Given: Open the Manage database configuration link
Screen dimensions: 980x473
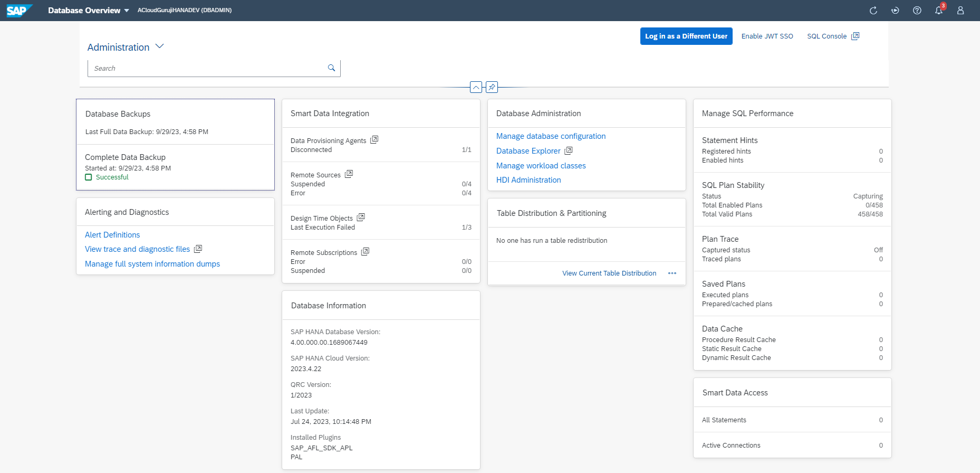Looking at the screenshot, I should click(x=551, y=136).
